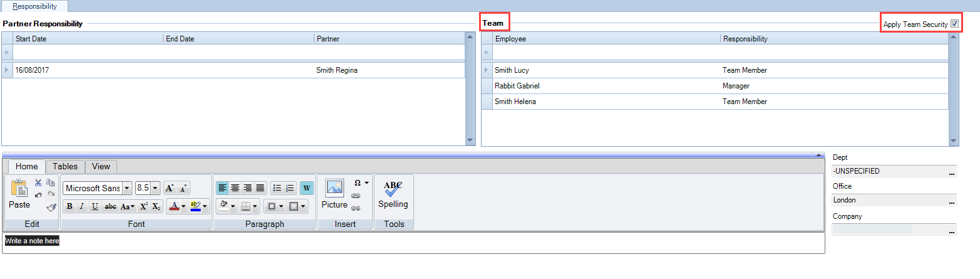
Task: Select the Format Painter brush icon
Action: pos(51,207)
